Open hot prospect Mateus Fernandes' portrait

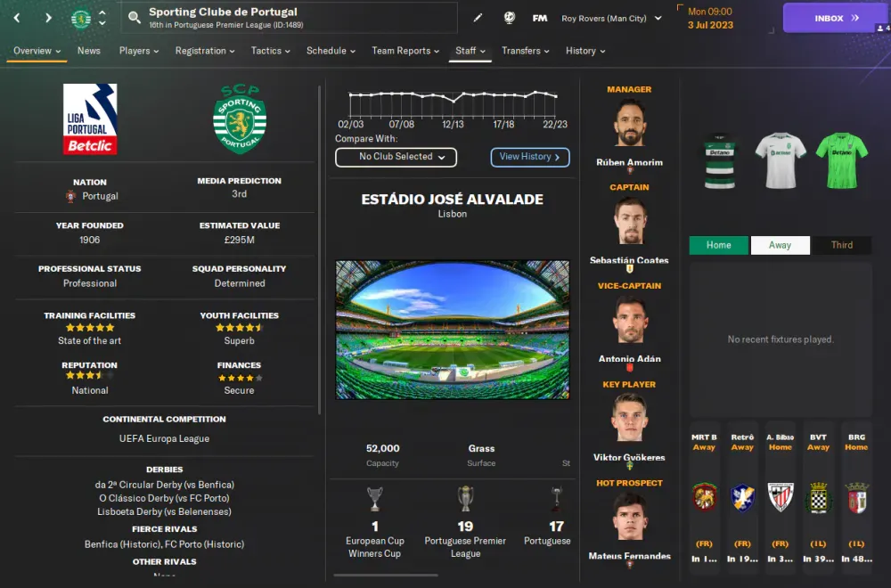[630, 517]
